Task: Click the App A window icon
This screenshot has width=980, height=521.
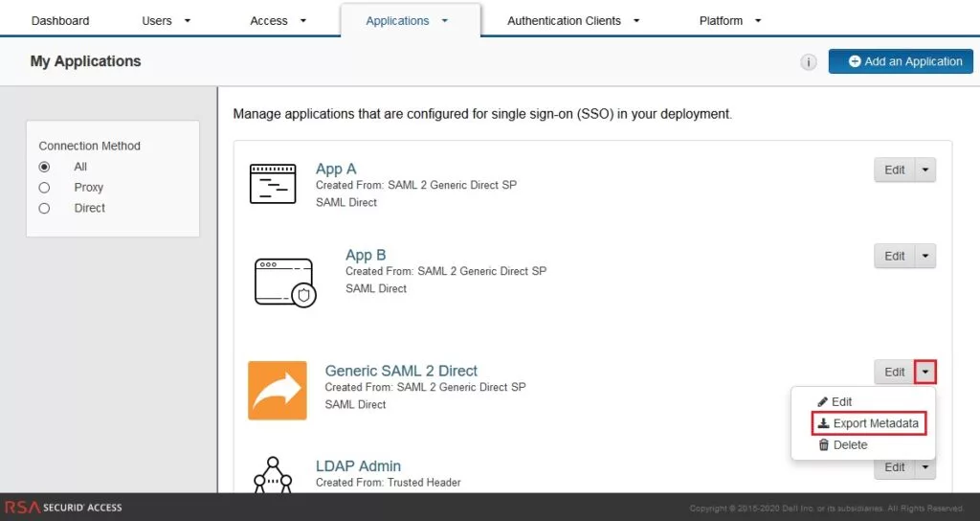Action: pyautogui.click(x=273, y=184)
